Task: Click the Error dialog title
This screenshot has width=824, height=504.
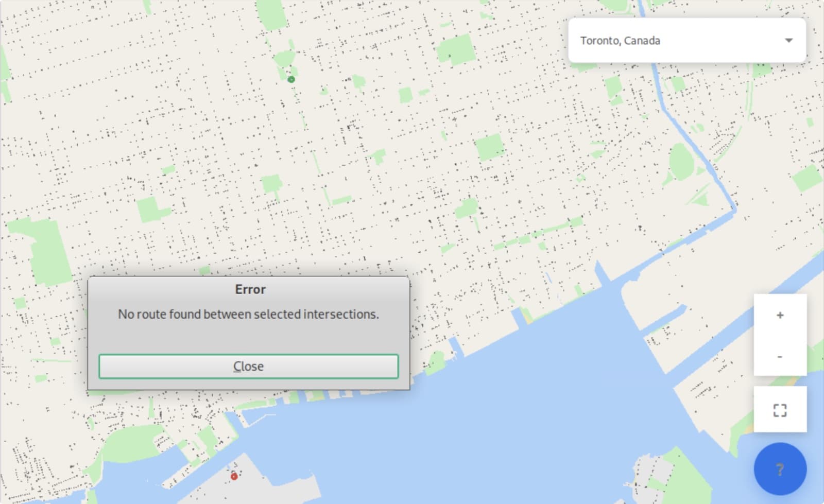Action: pos(250,289)
